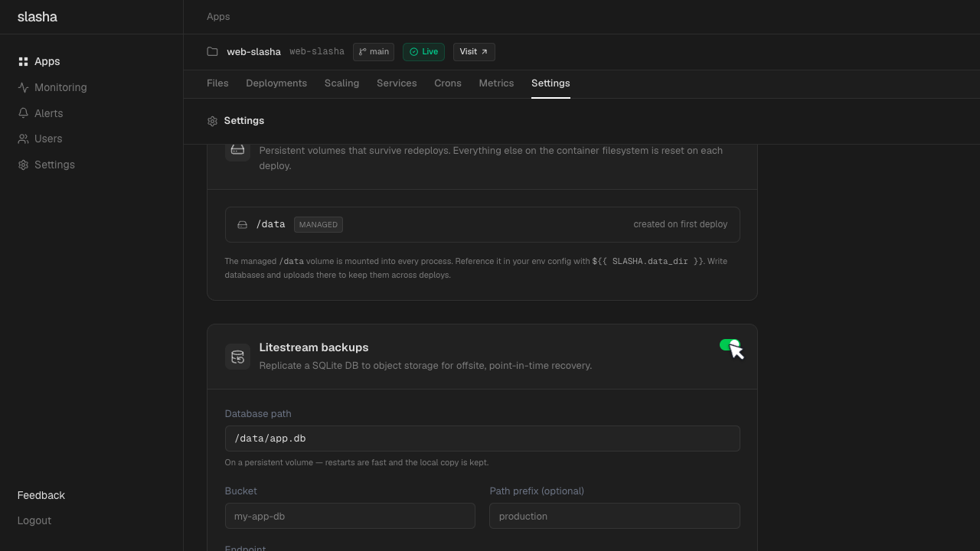The width and height of the screenshot is (980, 551).
Task: Switch to the Scaling tab
Action: click(x=341, y=83)
